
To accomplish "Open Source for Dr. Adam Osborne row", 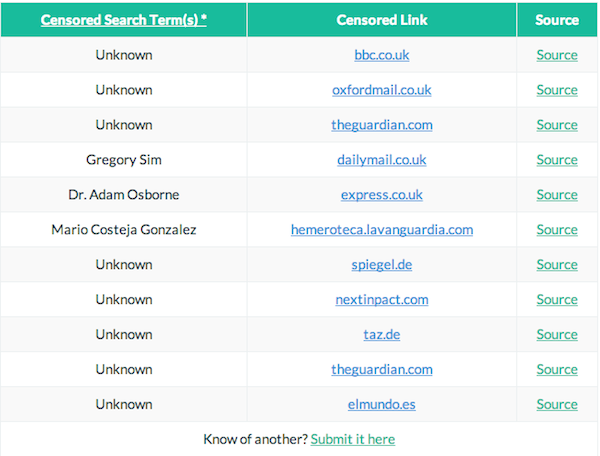I will [557, 195].
